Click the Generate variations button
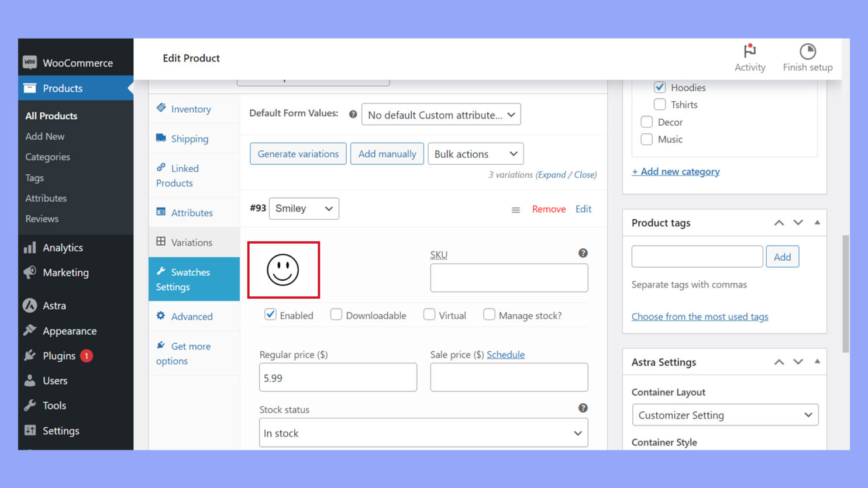Viewport: 868px width, 488px height. point(298,154)
